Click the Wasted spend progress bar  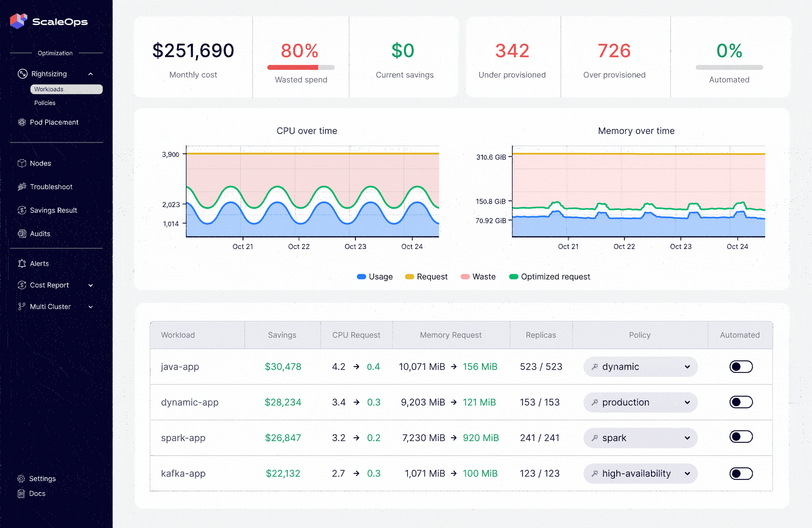(301, 68)
